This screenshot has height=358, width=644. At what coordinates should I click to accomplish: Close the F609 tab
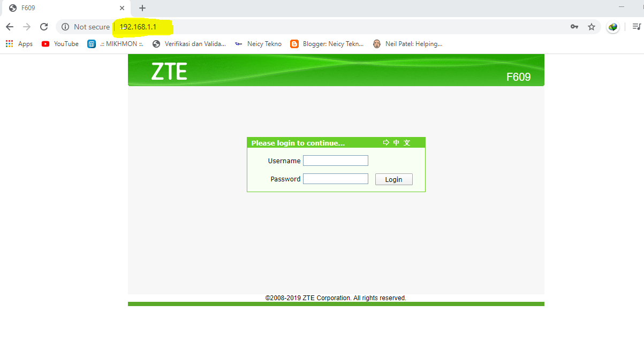(x=122, y=8)
